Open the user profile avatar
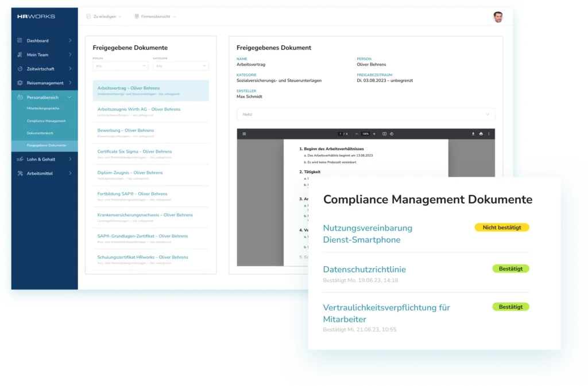This screenshot has width=588, height=386. coord(498,17)
